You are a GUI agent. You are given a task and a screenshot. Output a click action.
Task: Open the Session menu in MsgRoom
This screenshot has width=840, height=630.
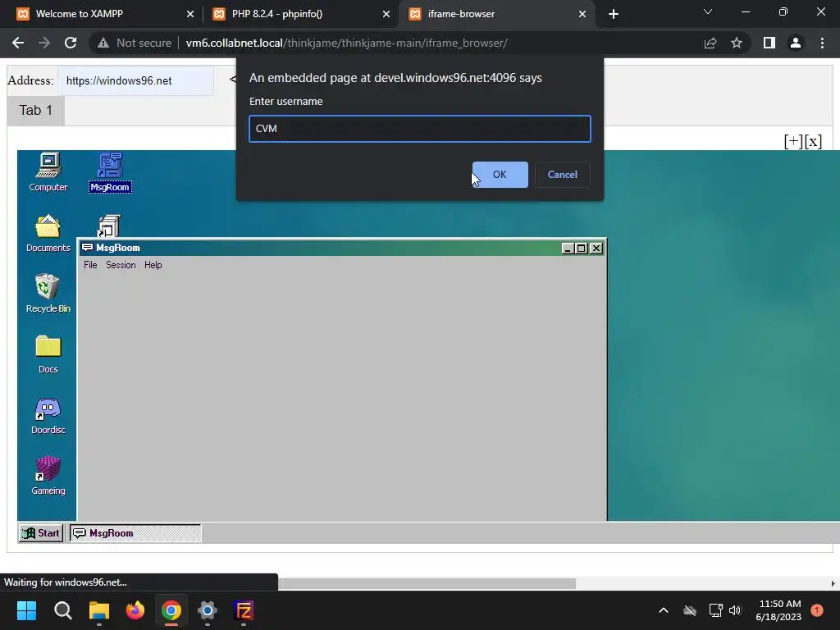pyautogui.click(x=121, y=265)
